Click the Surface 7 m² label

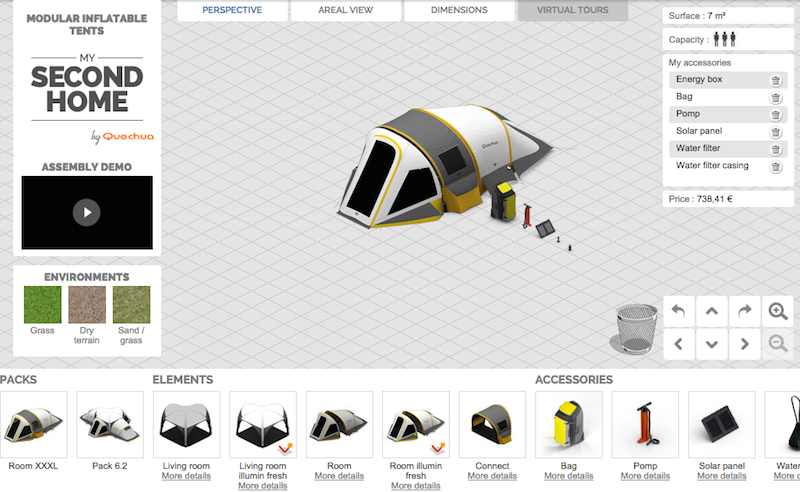click(x=728, y=16)
